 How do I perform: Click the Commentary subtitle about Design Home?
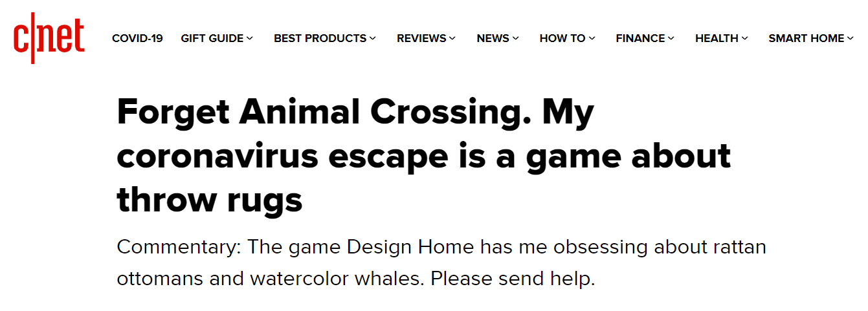tap(441, 263)
